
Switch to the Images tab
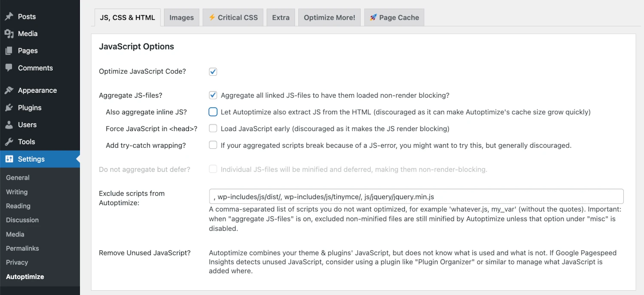pos(182,18)
